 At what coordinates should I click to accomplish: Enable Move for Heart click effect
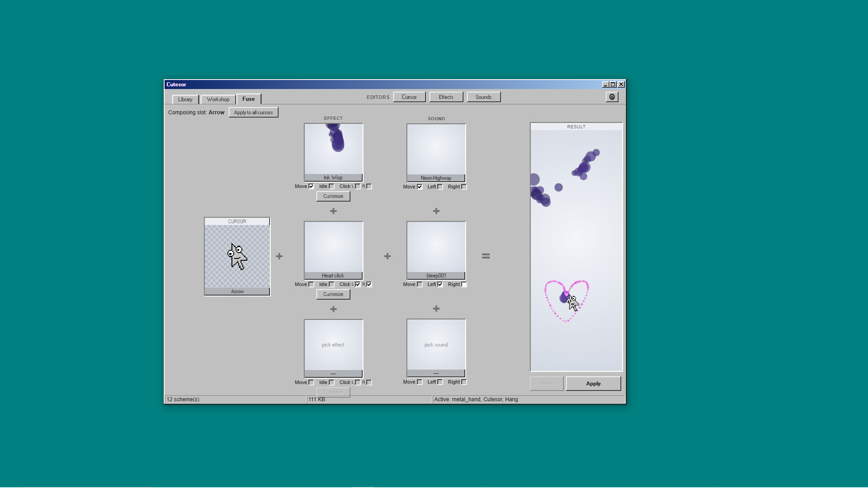point(311,284)
